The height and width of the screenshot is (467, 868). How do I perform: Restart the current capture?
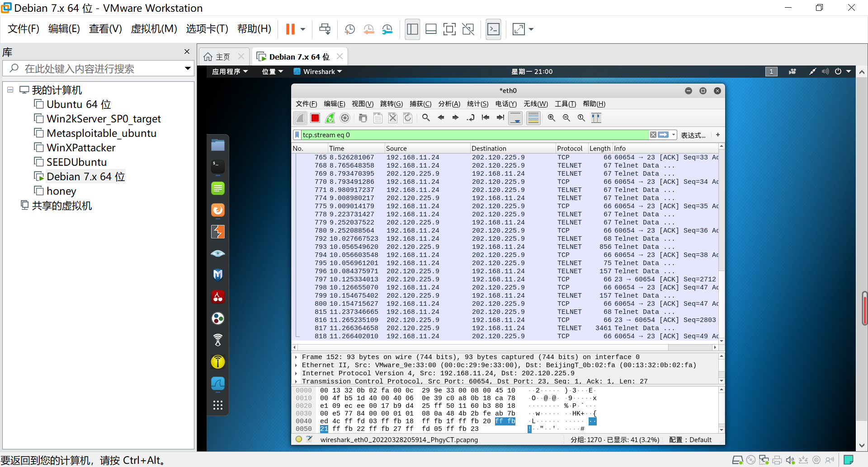point(330,118)
